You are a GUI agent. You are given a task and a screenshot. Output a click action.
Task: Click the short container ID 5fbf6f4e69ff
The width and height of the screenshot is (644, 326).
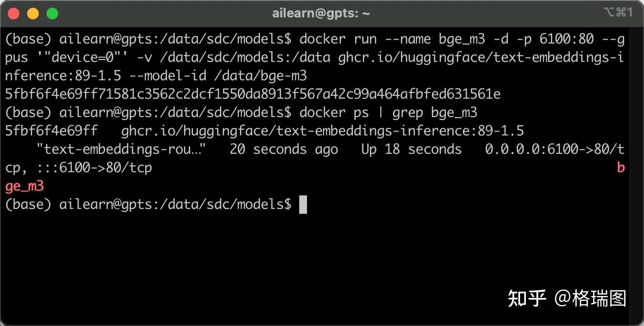coord(51,131)
